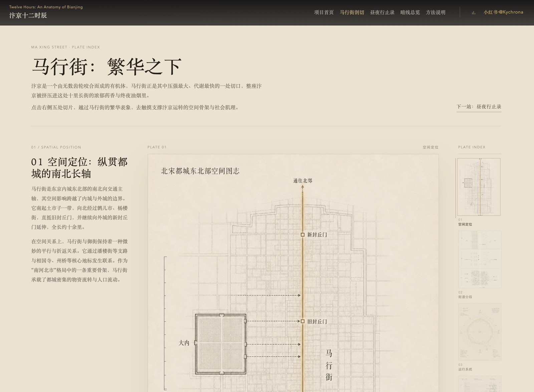This screenshot has width=534, height=392.
Task: Click the 北宋都城东北部空间图志 map title
Action: point(200,171)
